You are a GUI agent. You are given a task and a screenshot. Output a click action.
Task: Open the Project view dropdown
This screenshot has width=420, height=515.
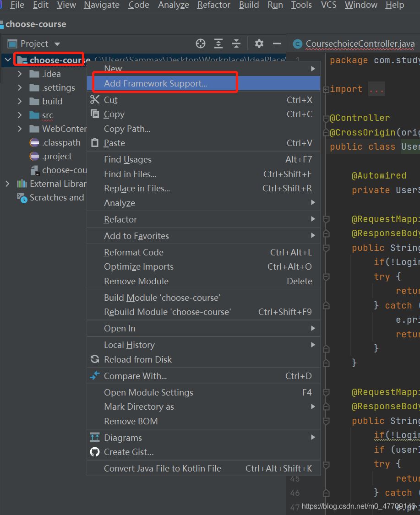[x=57, y=44]
